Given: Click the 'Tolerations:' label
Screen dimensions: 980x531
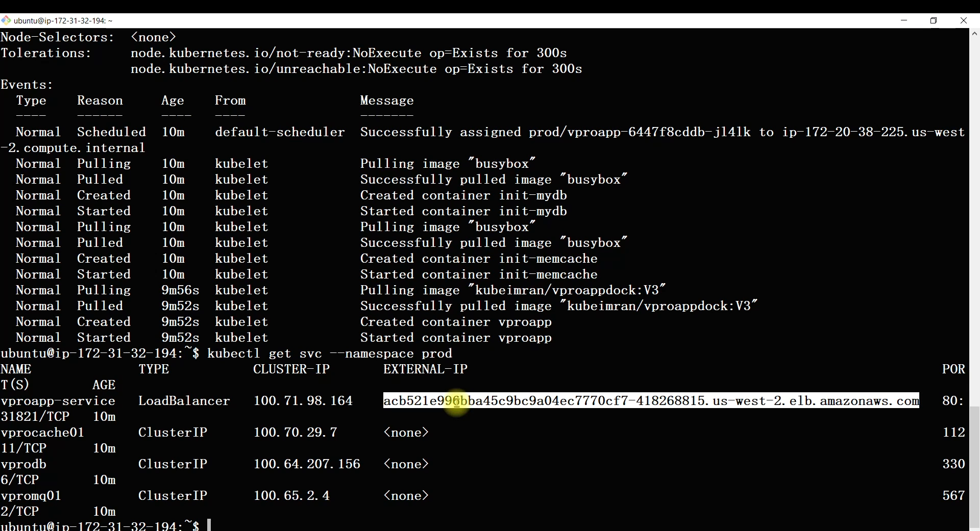Looking at the screenshot, I should (x=46, y=53).
